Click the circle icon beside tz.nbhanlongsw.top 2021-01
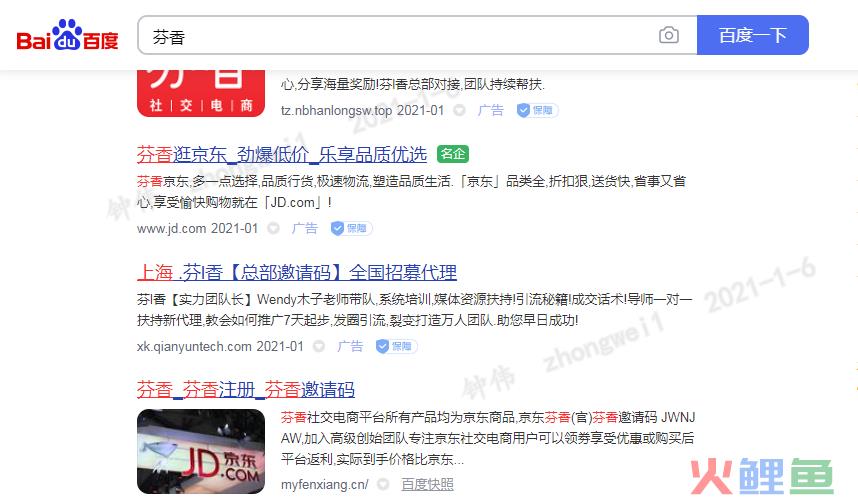This screenshot has width=858, height=500. pos(460,110)
